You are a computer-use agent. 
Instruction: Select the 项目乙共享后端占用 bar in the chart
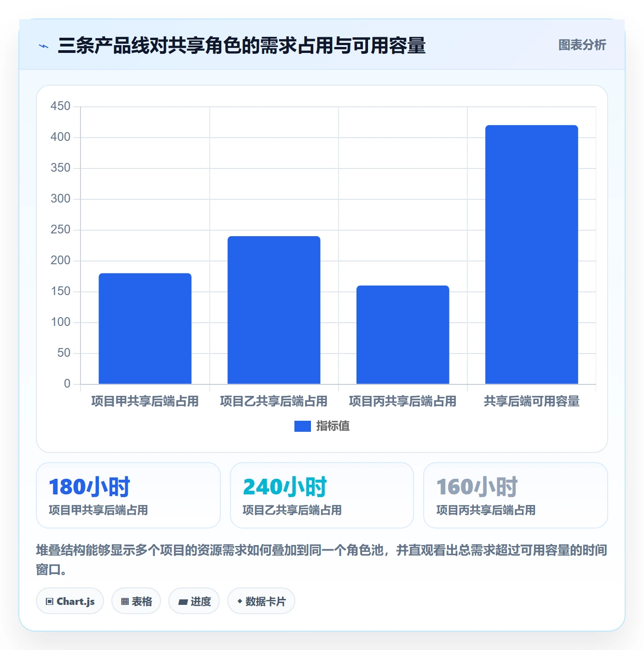point(274,310)
